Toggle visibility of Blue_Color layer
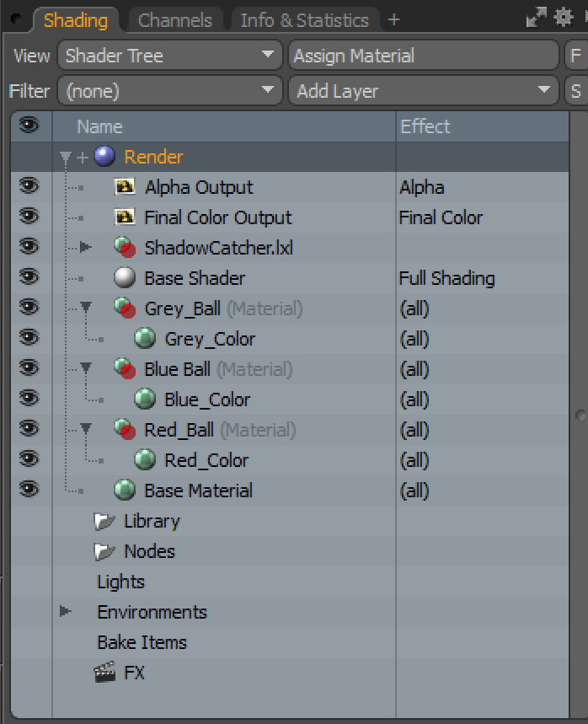The image size is (588, 724). 29,398
